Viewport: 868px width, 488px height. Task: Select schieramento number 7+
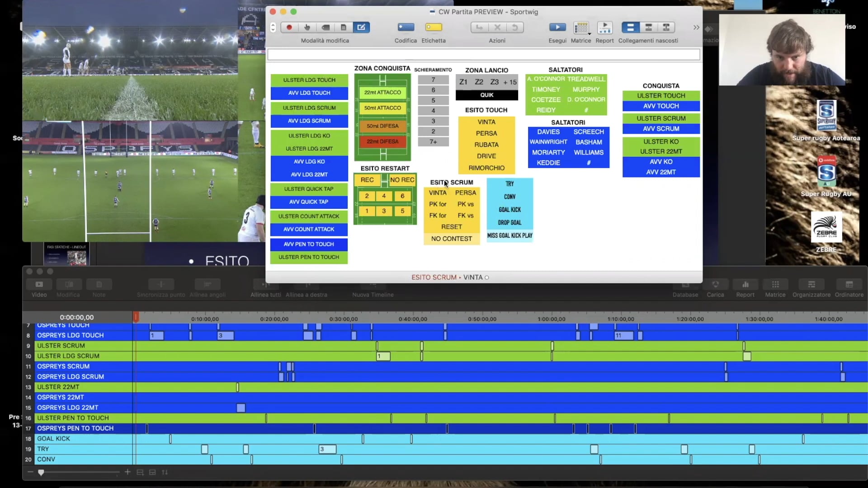click(x=433, y=142)
